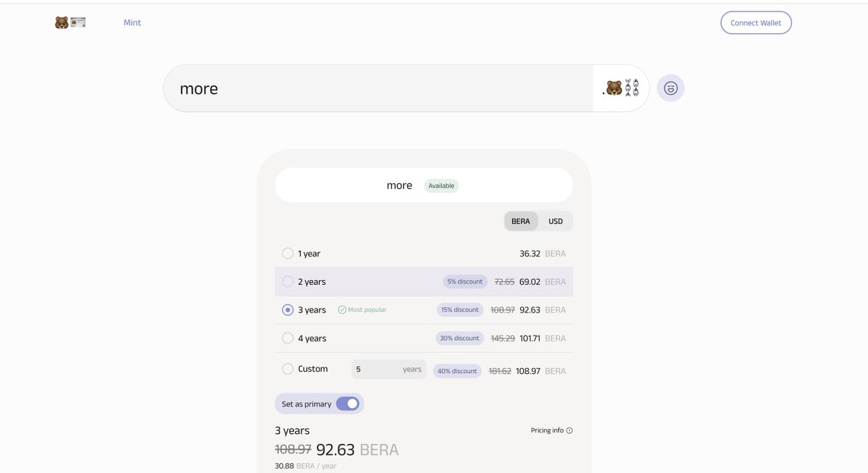Click the struck-through 72.65 price

(x=504, y=282)
